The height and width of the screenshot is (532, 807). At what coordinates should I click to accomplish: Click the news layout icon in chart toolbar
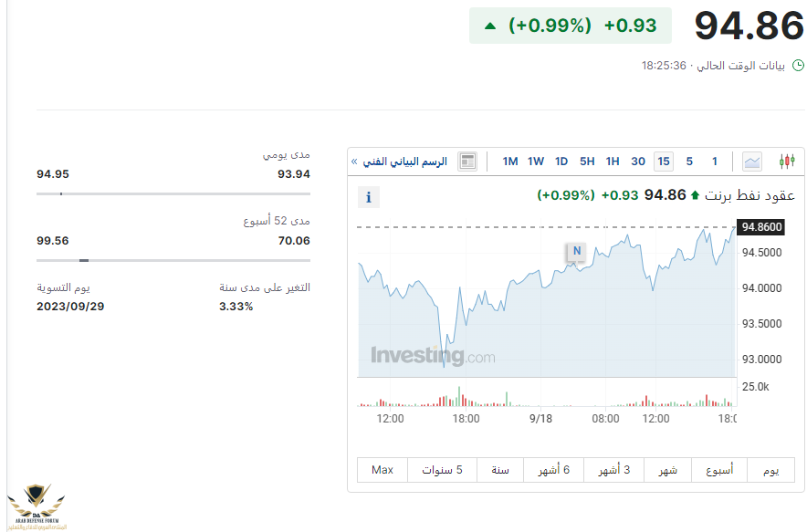[467, 162]
